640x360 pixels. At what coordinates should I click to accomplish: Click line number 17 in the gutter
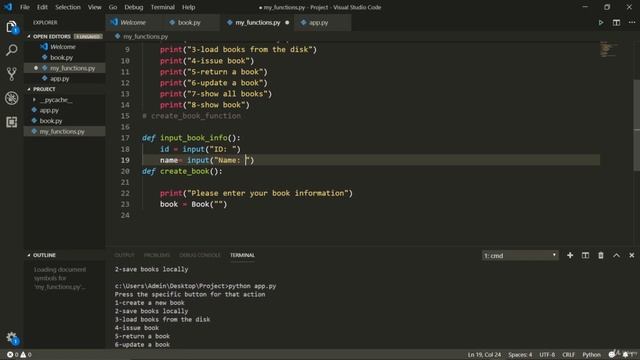click(125, 138)
